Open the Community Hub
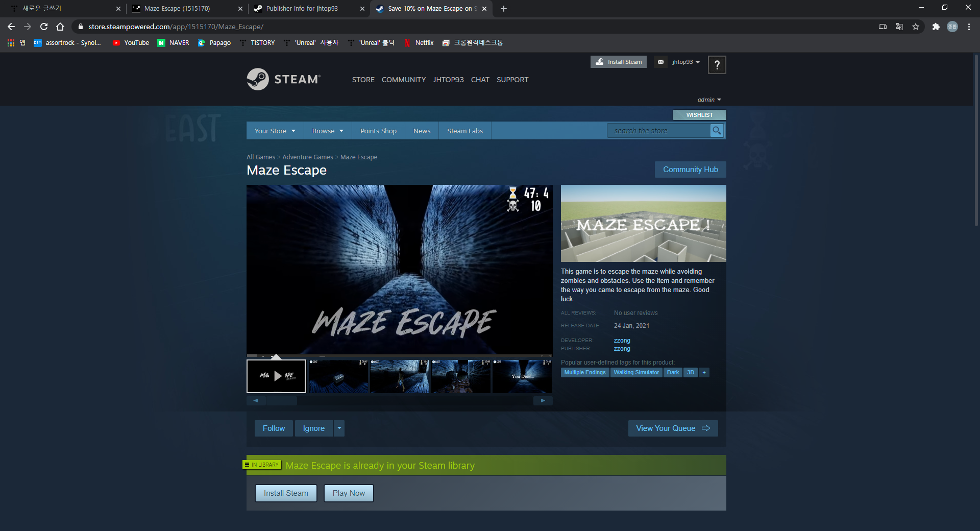This screenshot has height=531, width=980. 690,170
